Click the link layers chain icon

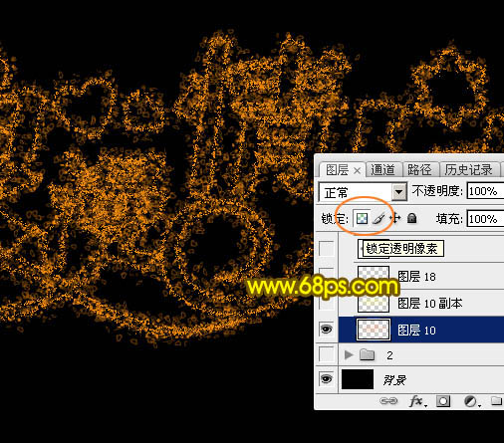[388, 401]
